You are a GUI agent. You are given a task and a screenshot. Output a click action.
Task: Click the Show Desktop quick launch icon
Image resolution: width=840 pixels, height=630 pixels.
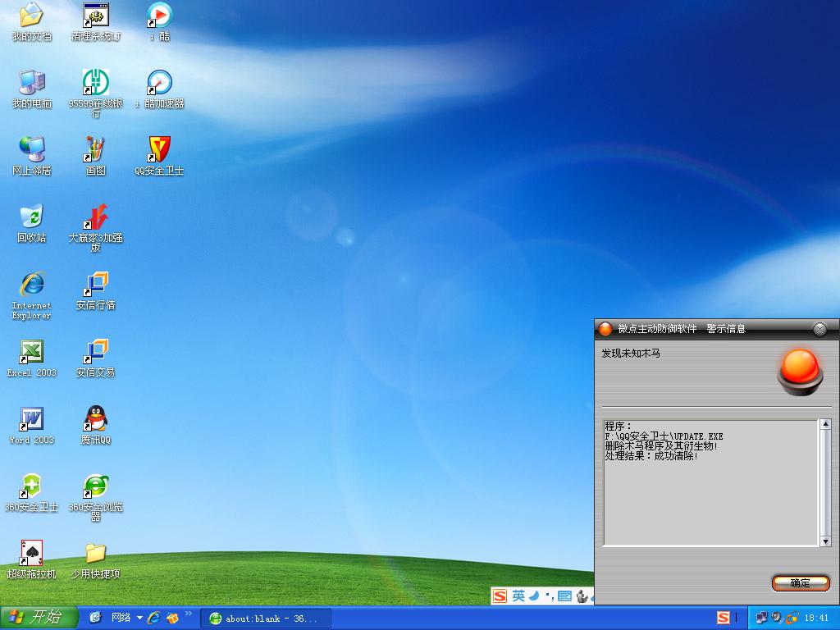pyautogui.click(x=95, y=618)
